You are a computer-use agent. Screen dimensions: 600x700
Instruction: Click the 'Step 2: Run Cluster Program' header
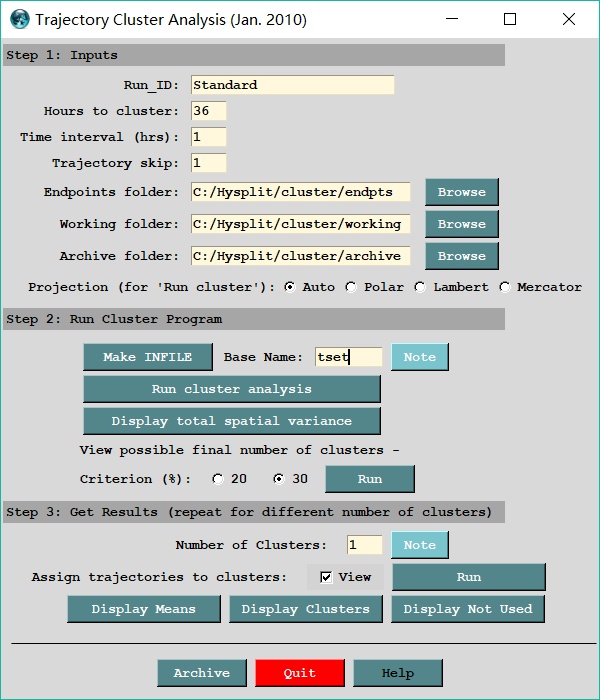(254, 319)
